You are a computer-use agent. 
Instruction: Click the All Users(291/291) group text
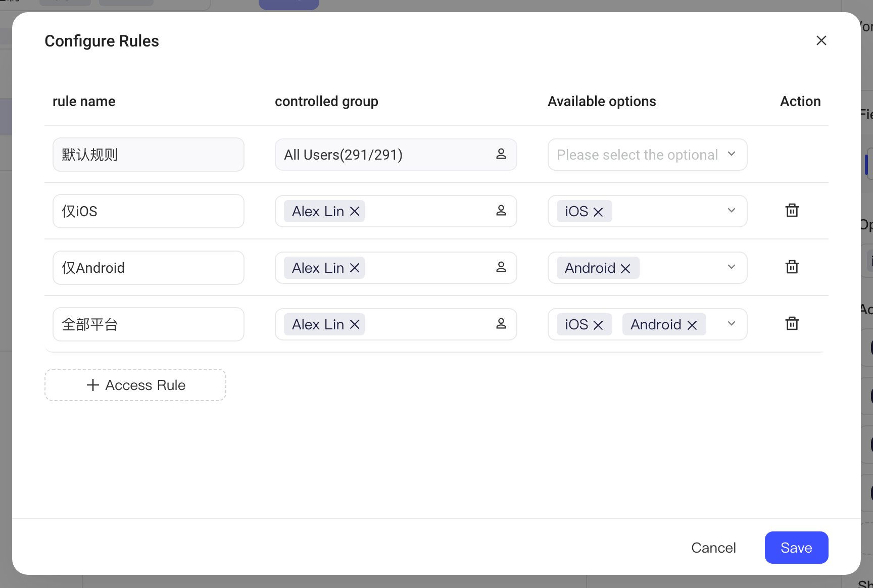[x=343, y=155]
